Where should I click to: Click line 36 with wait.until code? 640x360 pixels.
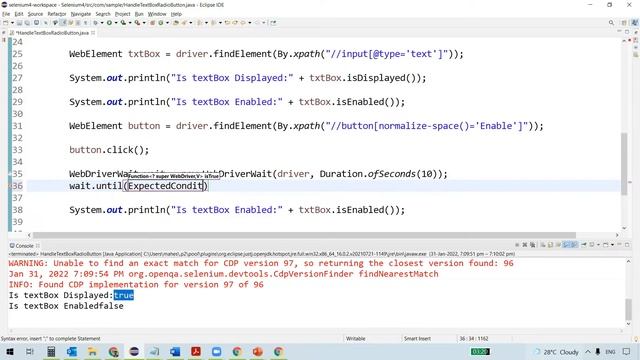click(x=139, y=186)
